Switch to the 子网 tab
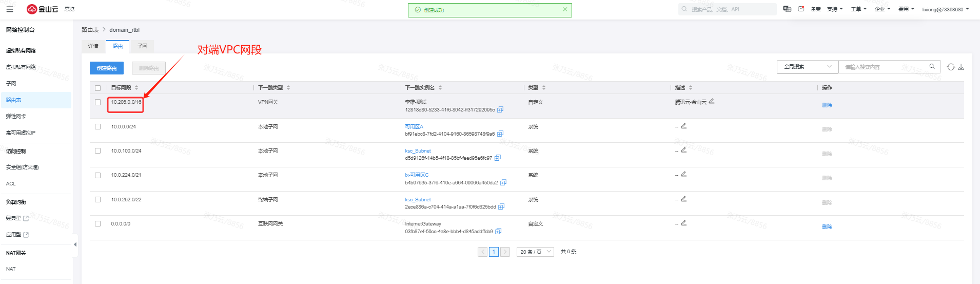Screen dimensions: 980x284 click(142, 46)
